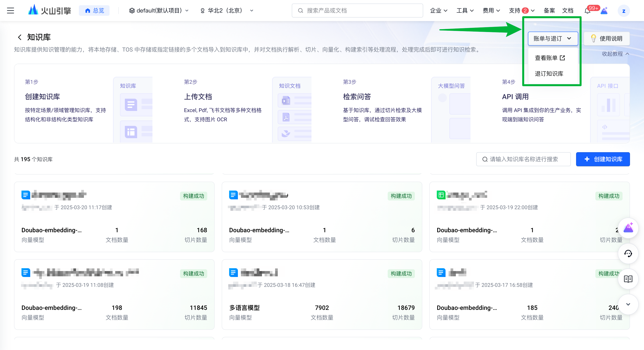Open knowledge base card created 2025-03-20 10:53
Viewport: 644px width, 350px height.
322,217
